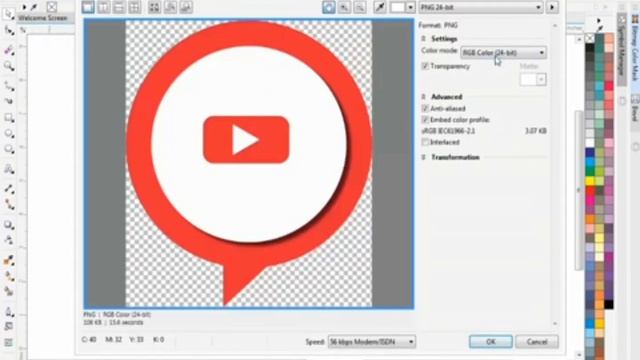Viewport: 640px width, 360px height.
Task: Select the Crop tool in toolbox
Action: pyautogui.click(x=9, y=50)
